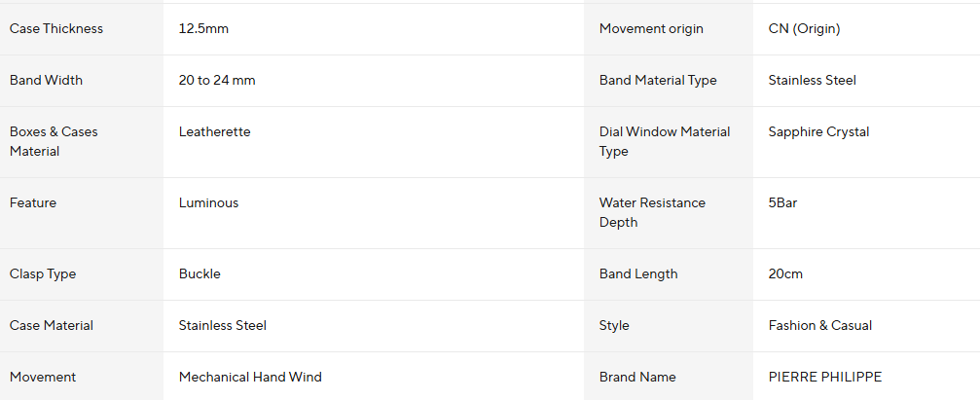The width and height of the screenshot is (980, 400).
Task: Select the Sapphire Crystal value
Action: click(x=818, y=132)
